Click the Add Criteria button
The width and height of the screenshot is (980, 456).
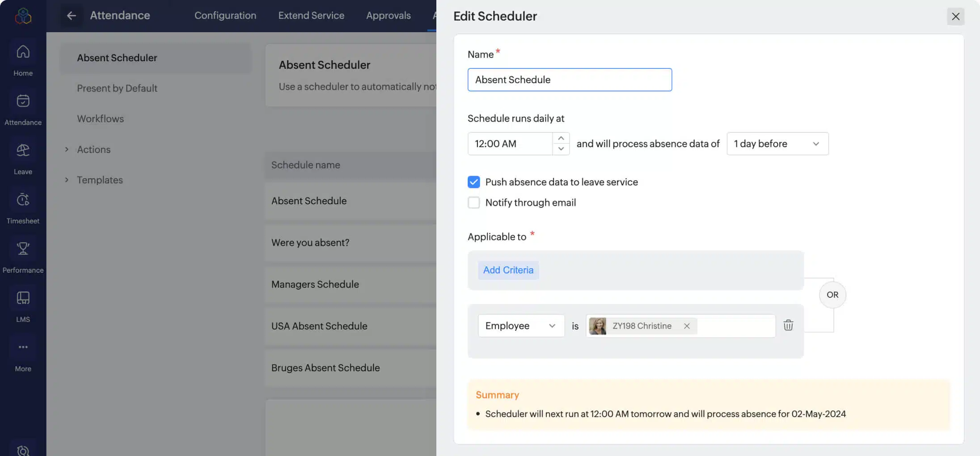click(x=508, y=270)
